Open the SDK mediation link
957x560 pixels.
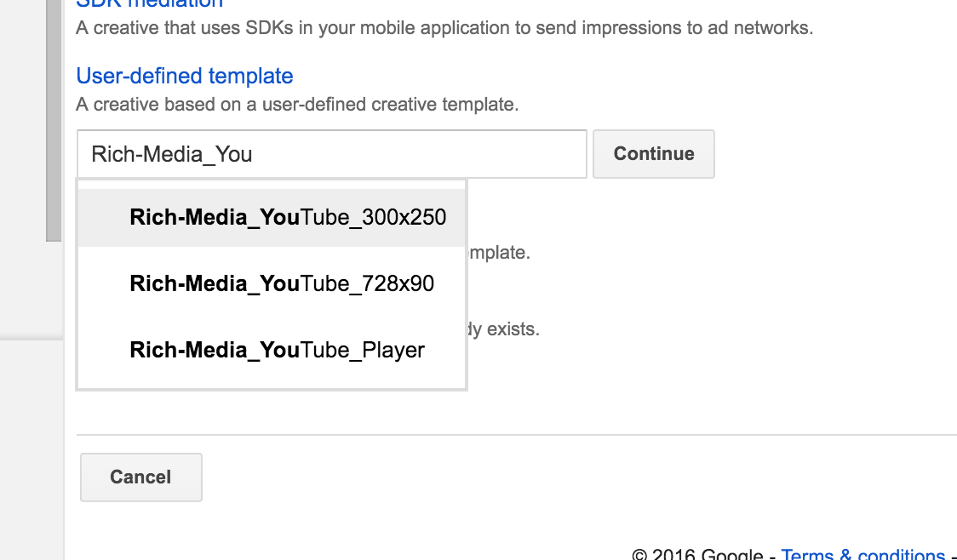pyautogui.click(x=150, y=4)
